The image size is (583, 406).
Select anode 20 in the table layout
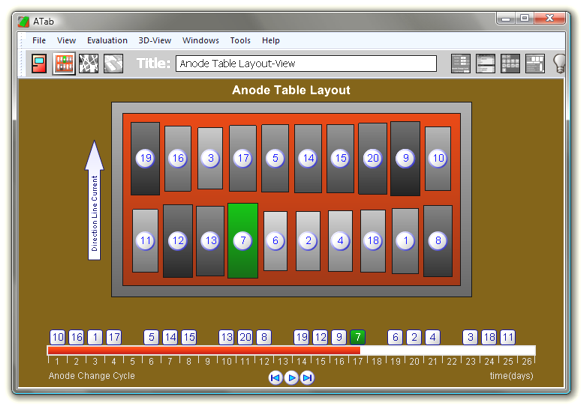(x=373, y=158)
